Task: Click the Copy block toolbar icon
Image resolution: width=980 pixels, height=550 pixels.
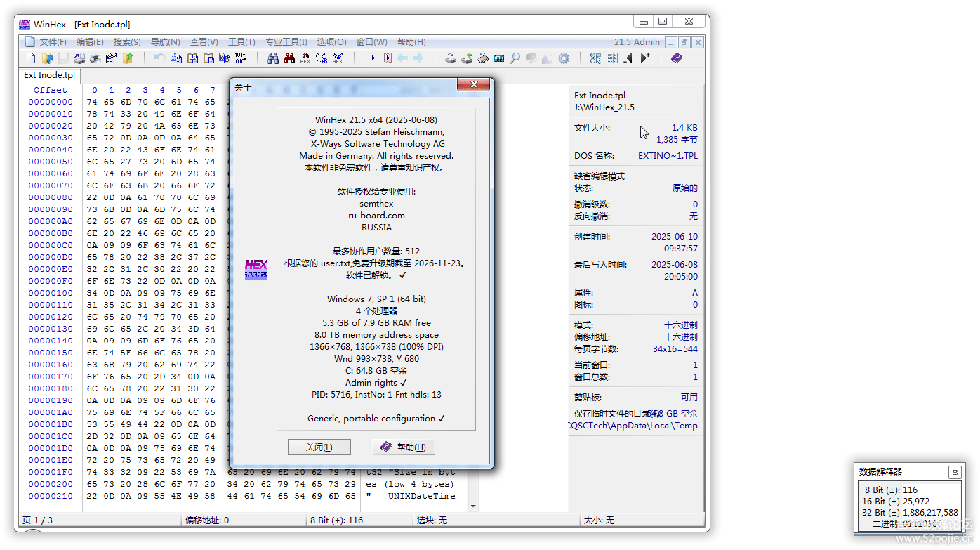Action: pos(176,58)
